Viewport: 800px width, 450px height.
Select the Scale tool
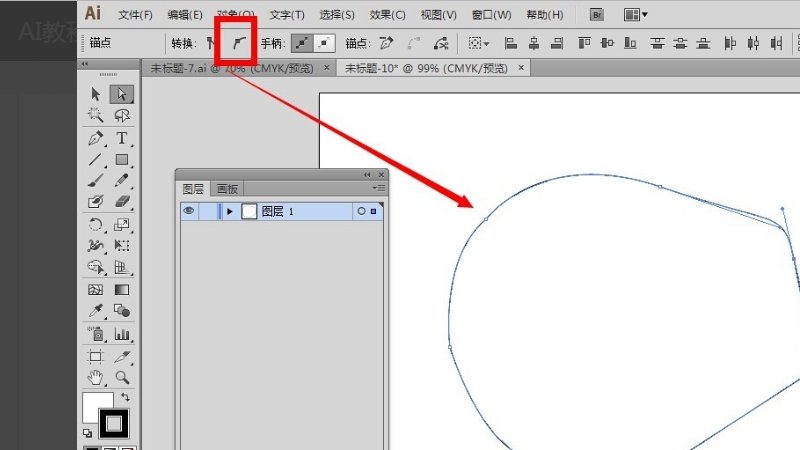[121, 224]
